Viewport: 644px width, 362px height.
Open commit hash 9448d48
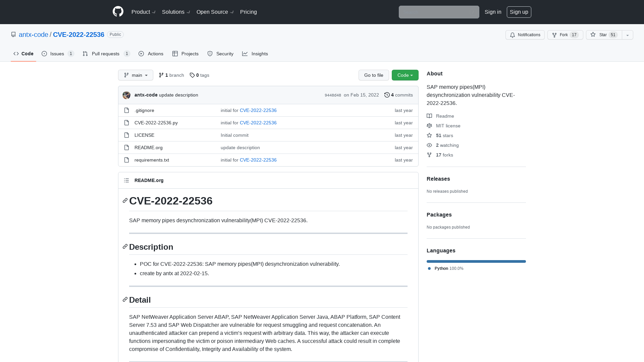pos(333,95)
